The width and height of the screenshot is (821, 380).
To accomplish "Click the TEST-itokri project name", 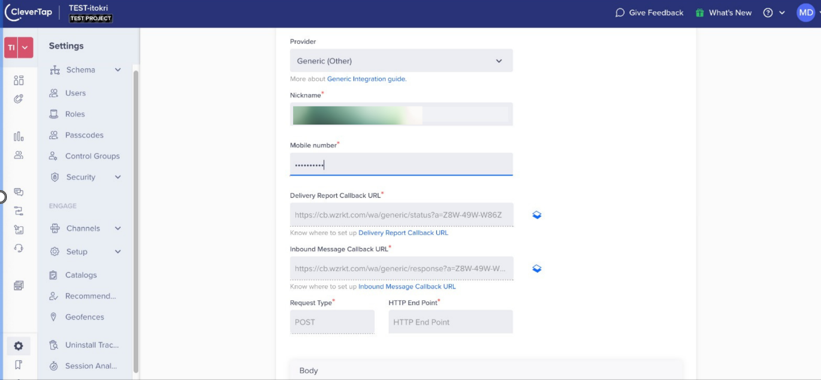I will click(x=88, y=8).
